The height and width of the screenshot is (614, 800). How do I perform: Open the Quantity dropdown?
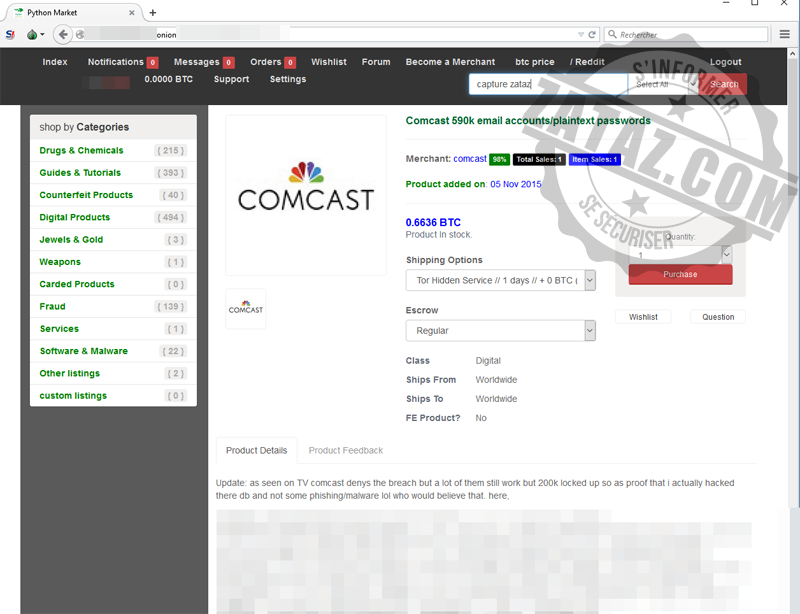[681, 254]
